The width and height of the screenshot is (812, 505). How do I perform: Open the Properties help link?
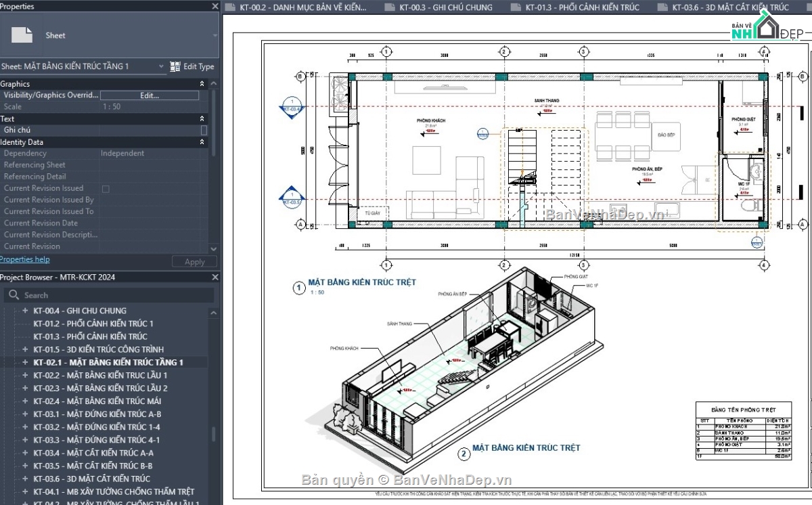point(24,259)
